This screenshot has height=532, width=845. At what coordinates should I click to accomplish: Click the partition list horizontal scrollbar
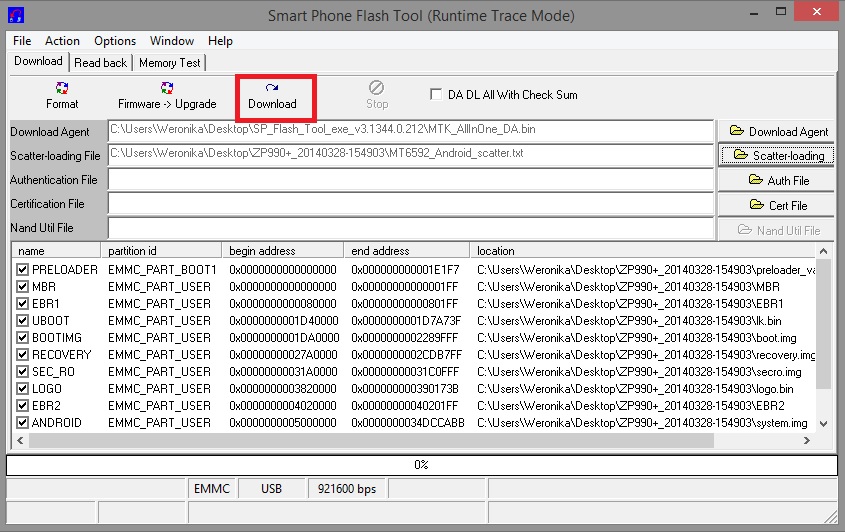(400, 441)
